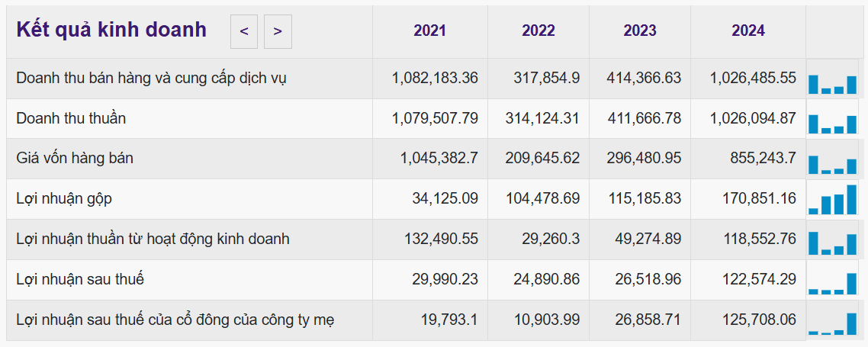Open mini chart for cổ đông công ty mẹ
This screenshot has width=868, height=347.
pyautogui.click(x=832, y=322)
